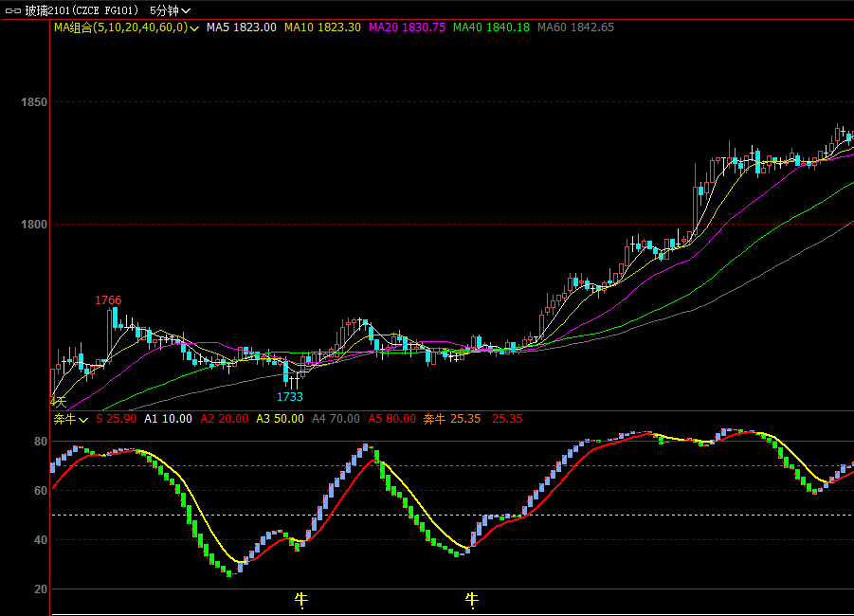Screen dimensions: 854x616
Task: Open the 5分钟 timeframe dropdown
Action: 170,10
